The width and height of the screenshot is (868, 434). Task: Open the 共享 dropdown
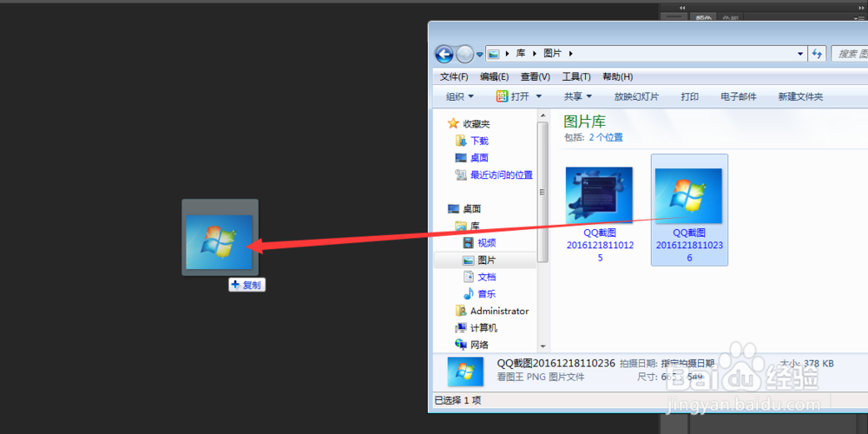tap(578, 96)
